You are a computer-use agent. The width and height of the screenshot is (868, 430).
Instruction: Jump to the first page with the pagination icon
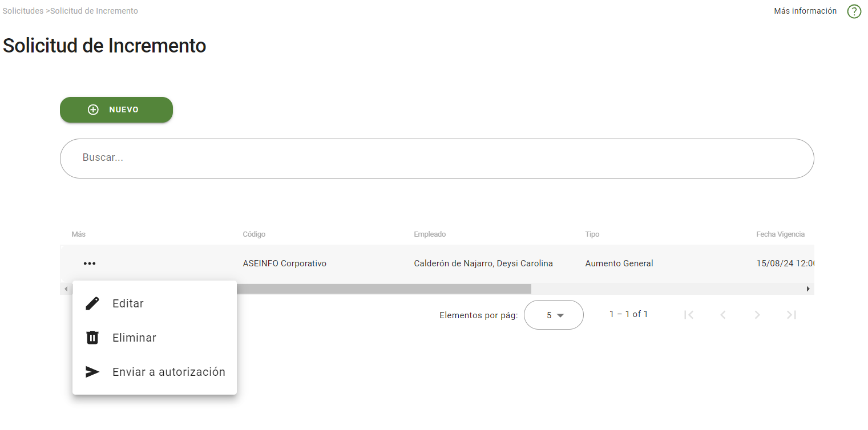(x=689, y=314)
